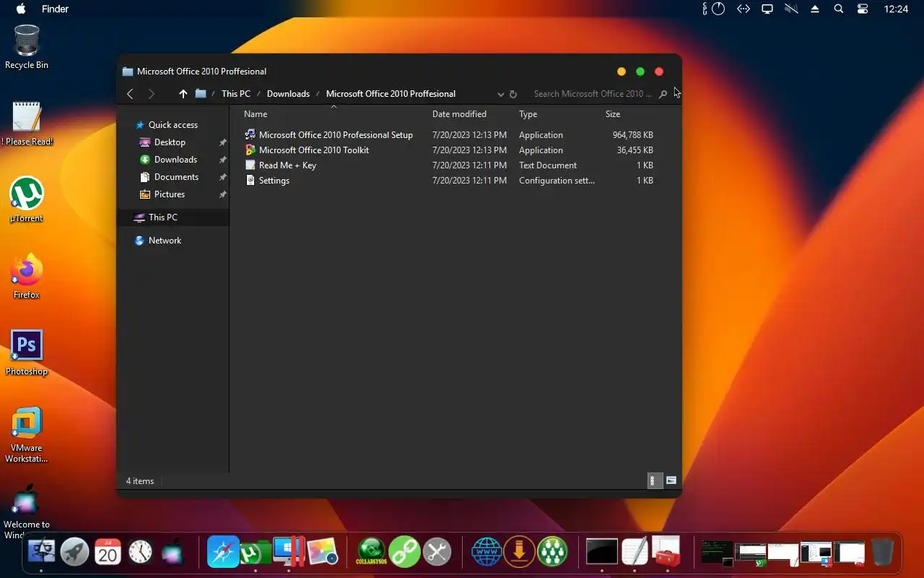Open the blue WWW globe dock icon
This screenshot has width=924, height=578.
click(487, 553)
